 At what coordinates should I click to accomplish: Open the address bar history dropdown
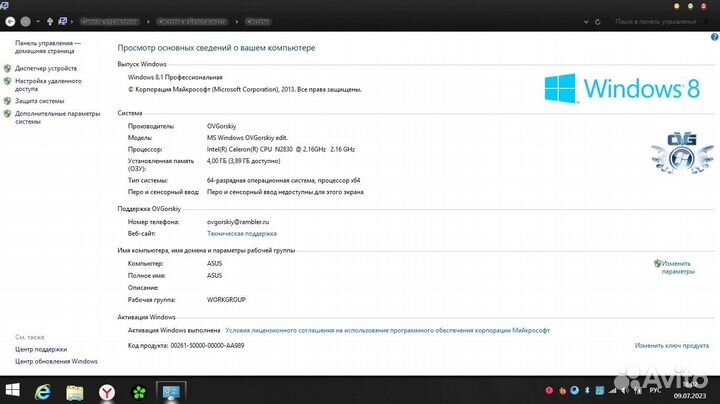586,22
